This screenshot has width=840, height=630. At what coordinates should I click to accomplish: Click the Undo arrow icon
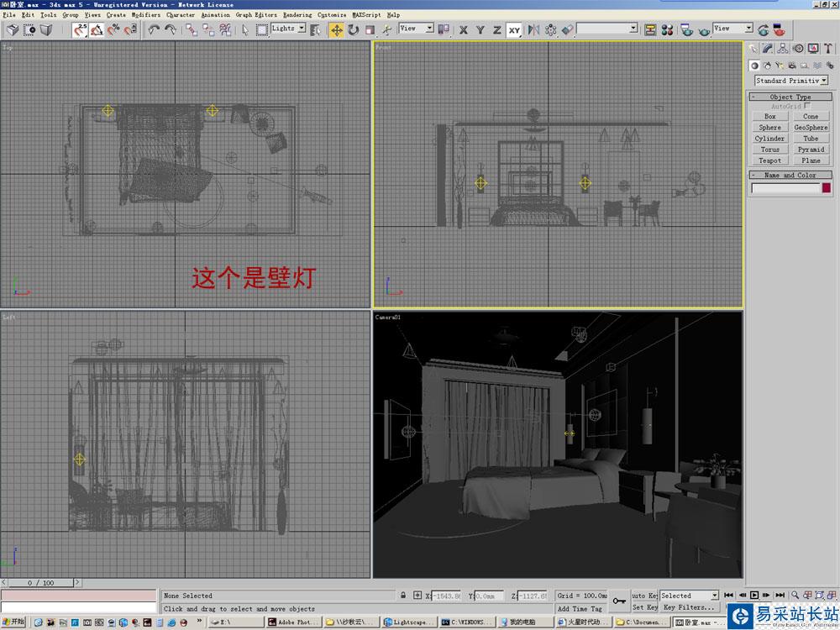point(154,30)
